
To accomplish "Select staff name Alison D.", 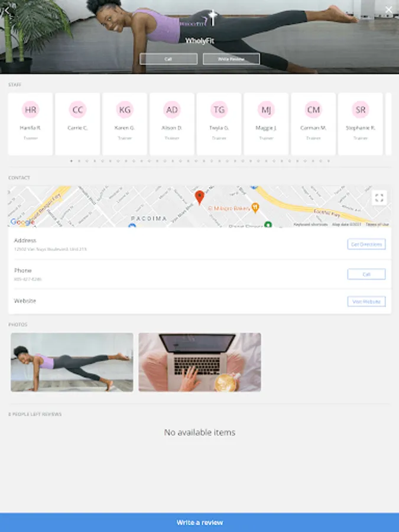I will pos(171,128).
